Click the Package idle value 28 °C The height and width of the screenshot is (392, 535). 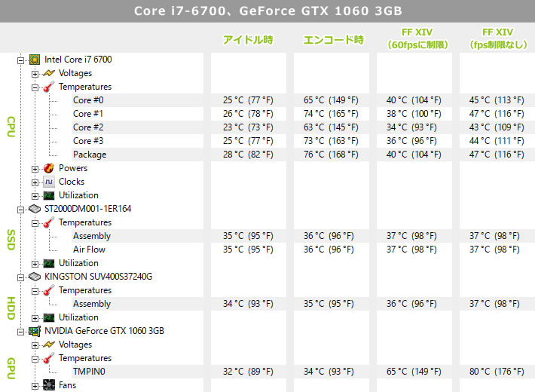(x=248, y=155)
